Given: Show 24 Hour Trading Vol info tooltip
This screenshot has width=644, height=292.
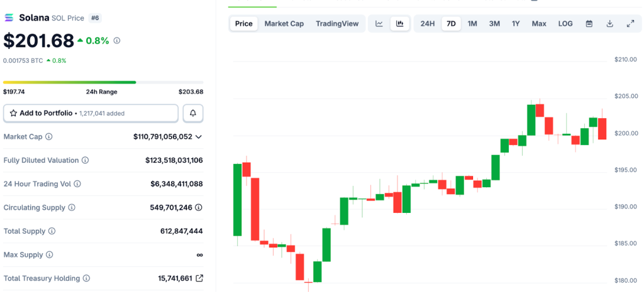Looking at the screenshot, I should coord(77,184).
